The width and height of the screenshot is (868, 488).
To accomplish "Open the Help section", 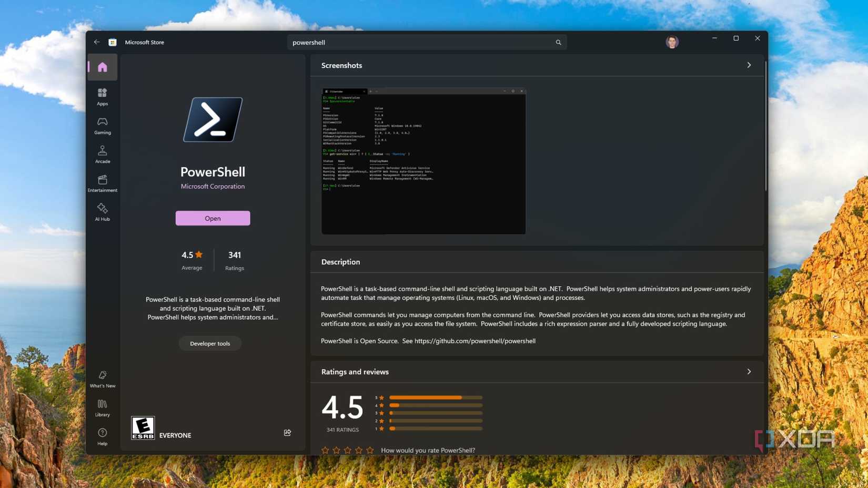I will [x=102, y=436].
